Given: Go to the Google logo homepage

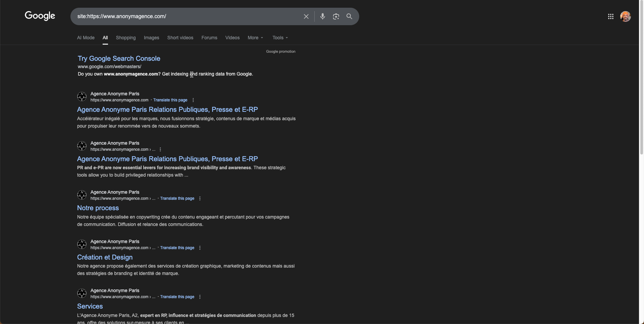Looking at the screenshot, I should (x=40, y=16).
